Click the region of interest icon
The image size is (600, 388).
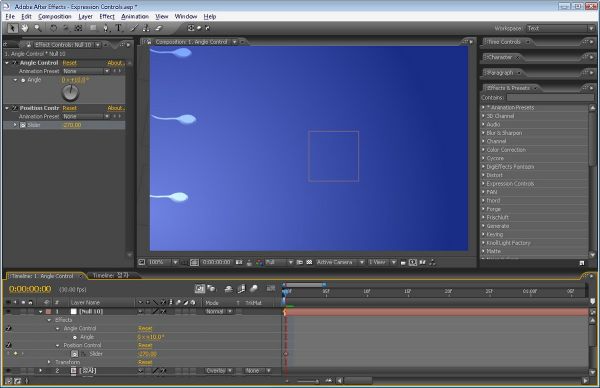[x=300, y=262]
